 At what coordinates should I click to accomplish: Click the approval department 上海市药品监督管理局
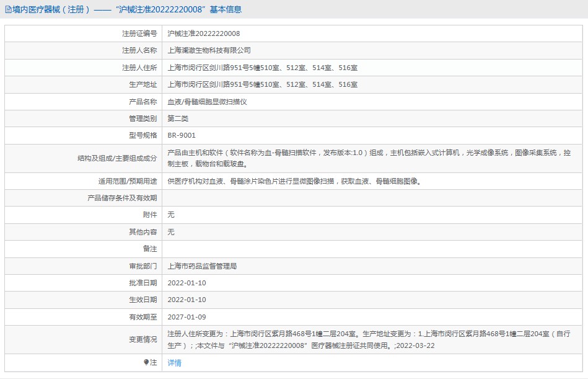point(202,266)
